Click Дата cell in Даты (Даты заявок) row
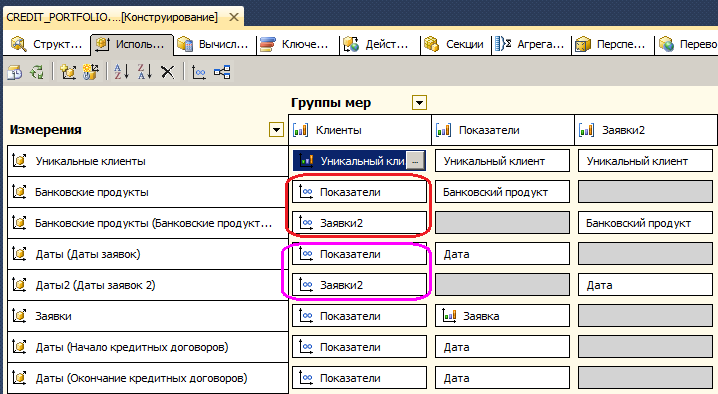The height and width of the screenshot is (394, 718). [502, 254]
